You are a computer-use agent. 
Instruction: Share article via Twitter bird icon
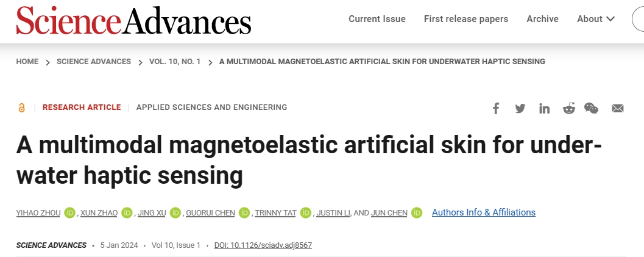(520, 109)
